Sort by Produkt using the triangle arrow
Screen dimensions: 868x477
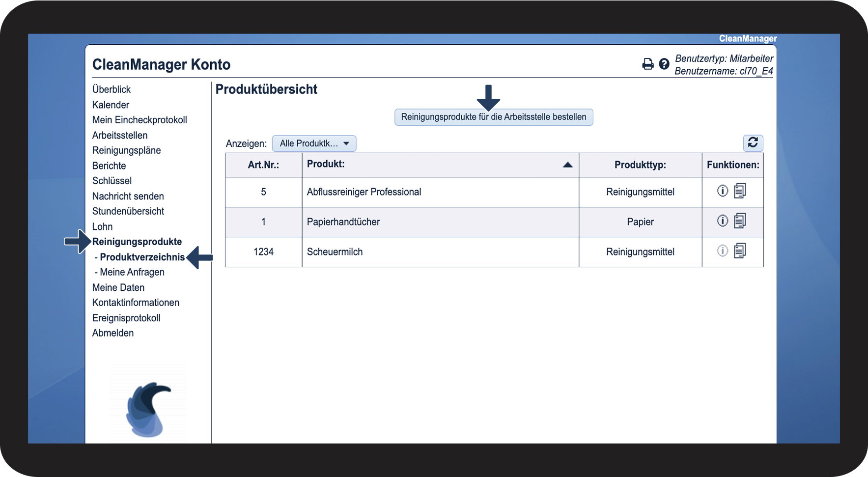point(567,165)
